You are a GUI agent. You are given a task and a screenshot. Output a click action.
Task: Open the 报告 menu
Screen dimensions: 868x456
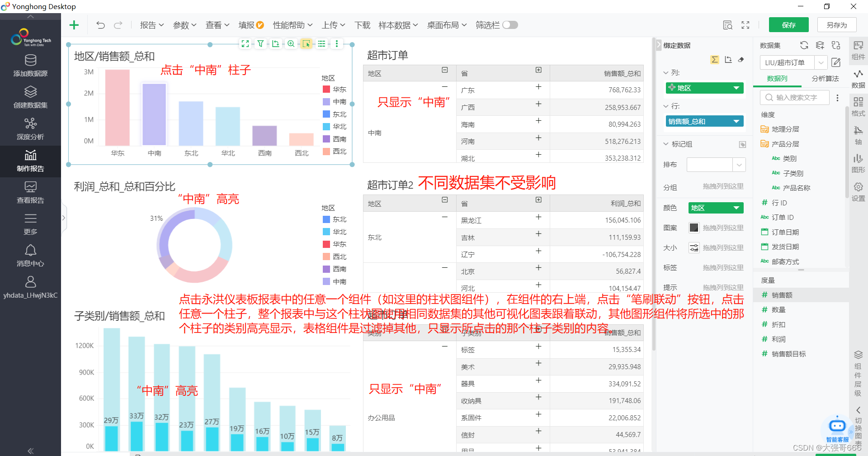tap(152, 25)
